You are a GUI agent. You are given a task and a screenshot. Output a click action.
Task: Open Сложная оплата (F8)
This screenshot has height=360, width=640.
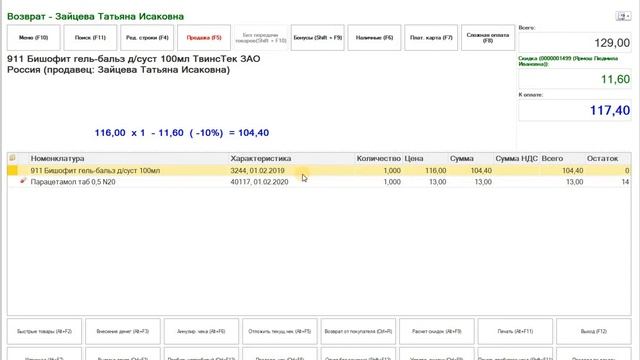coord(488,38)
